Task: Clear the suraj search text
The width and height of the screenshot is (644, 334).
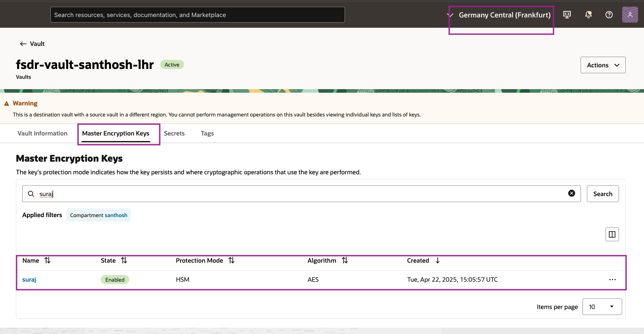Action: click(x=571, y=193)
